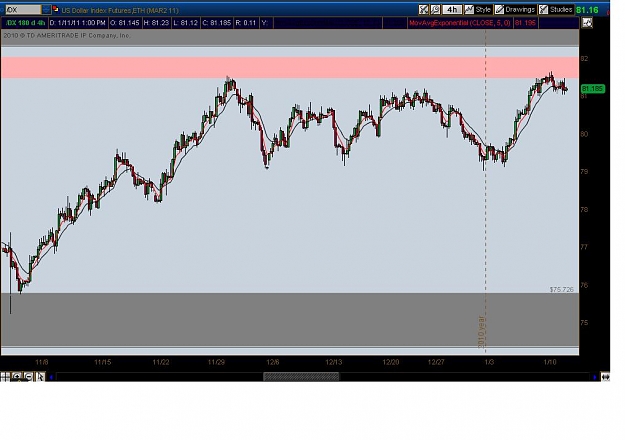Click the magnifier zoom icon left of 4h

pyautogui.click(x=435, y=10)
